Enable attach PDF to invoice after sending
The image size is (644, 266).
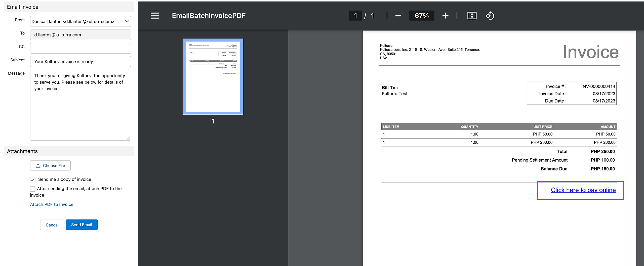click(33, 189)
